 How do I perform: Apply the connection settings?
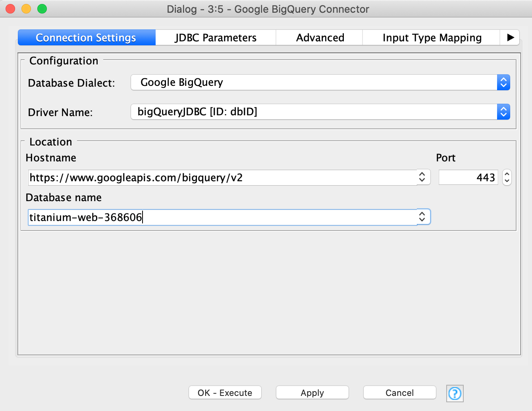click(312, 393)
